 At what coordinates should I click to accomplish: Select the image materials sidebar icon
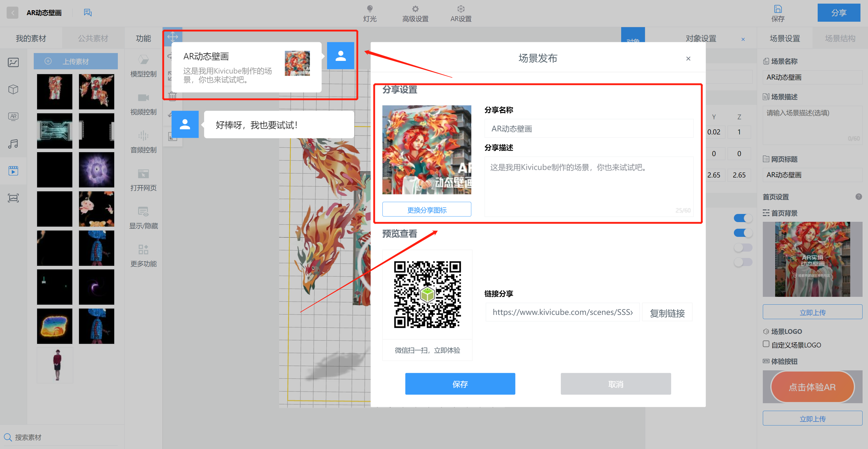click(13, 62)
